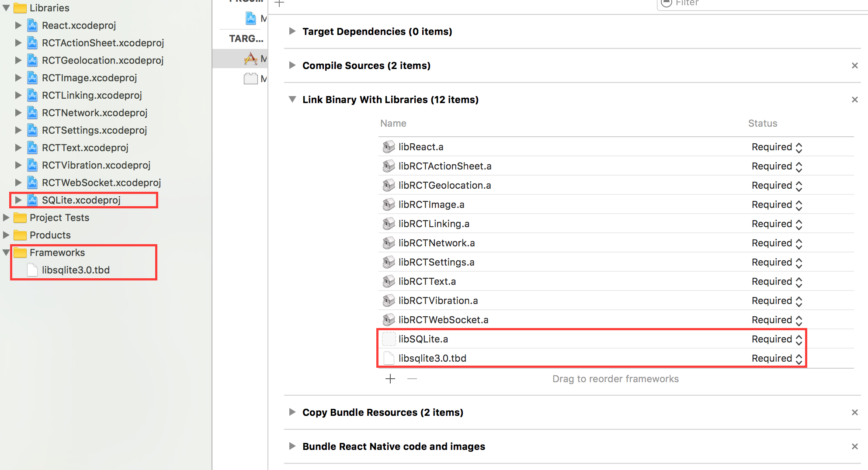This screenshot has height=470, width=868.
Task: Expand the Products group
Action: pyautogui.click(x=6, y=235)
